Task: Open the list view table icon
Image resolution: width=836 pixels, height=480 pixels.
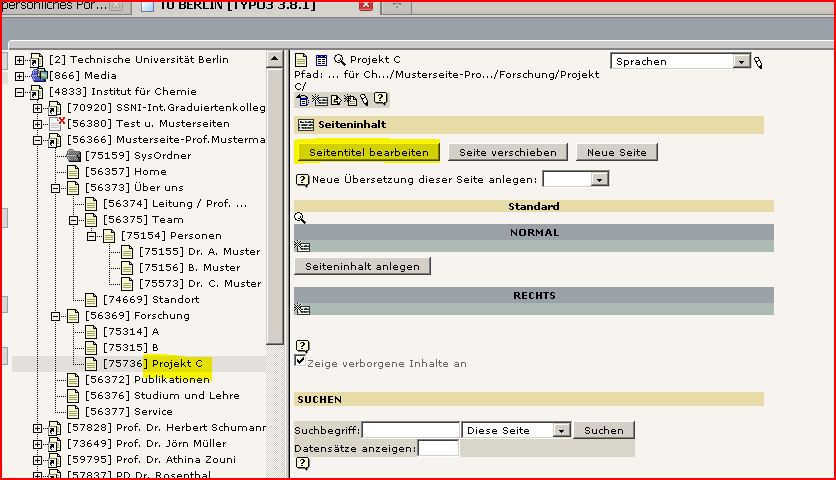Action: 321,60
